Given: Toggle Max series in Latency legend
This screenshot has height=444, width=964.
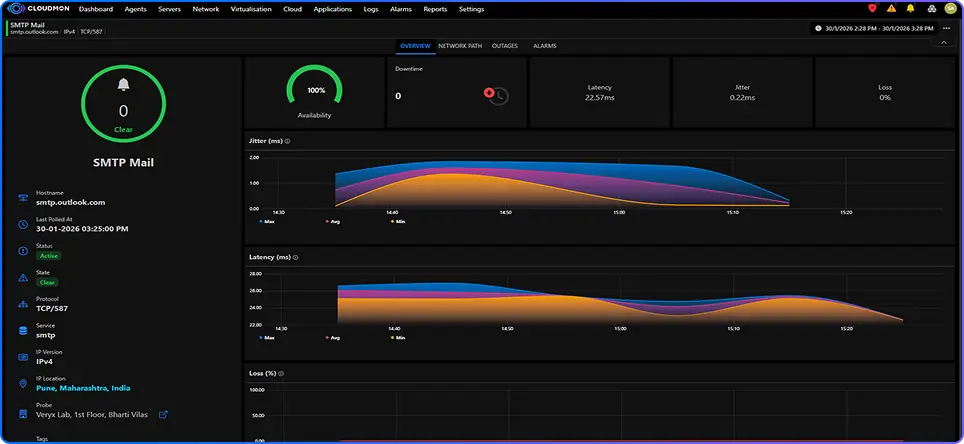Looking at the screenshot, I should click(x=267, y=338).
